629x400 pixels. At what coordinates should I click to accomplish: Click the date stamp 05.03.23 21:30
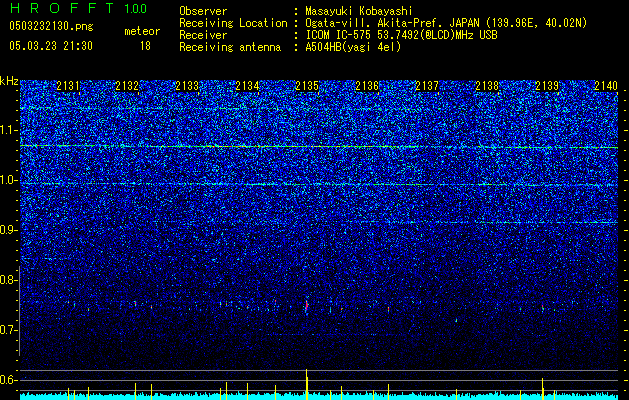click(51, 46)
